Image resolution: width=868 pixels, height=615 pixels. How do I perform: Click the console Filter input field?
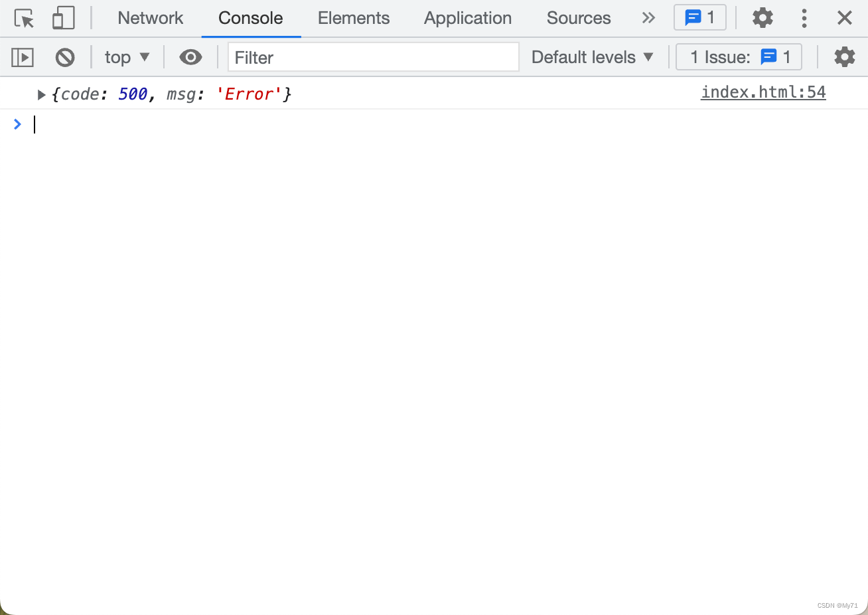coord(373,58)
